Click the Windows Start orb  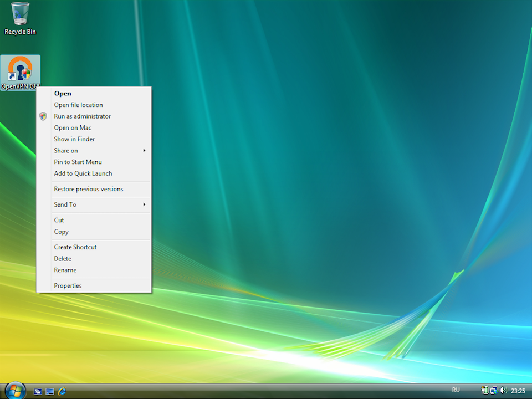click(16, 391)
